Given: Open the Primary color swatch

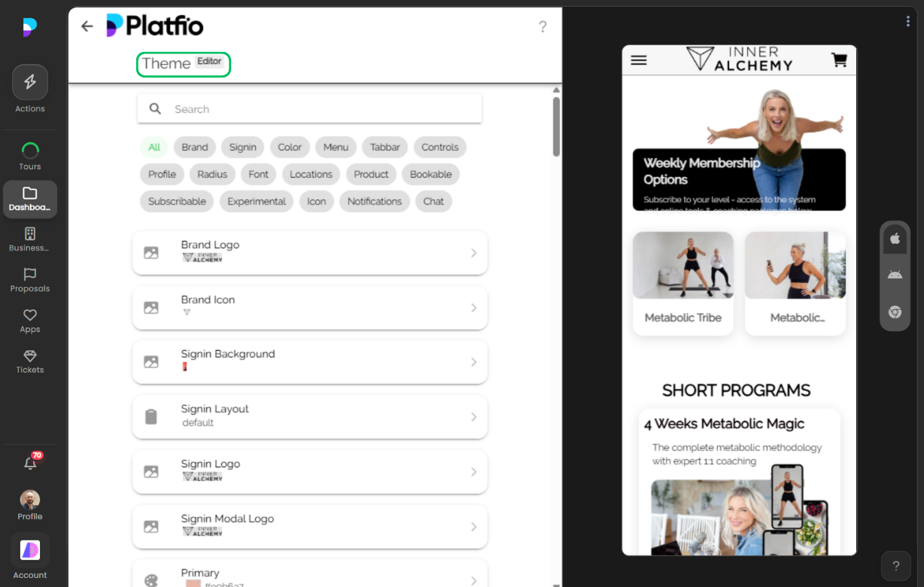Looking at the screenshot, I should click(x=309, y=576).
